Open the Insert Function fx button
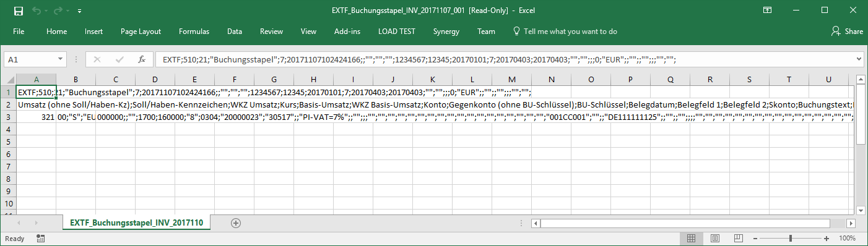Viewport: 868px width, 246px height. (142, 59)
